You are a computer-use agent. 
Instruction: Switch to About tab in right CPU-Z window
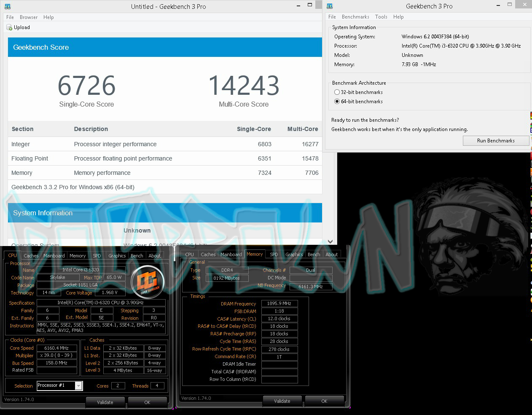point(331,254)
